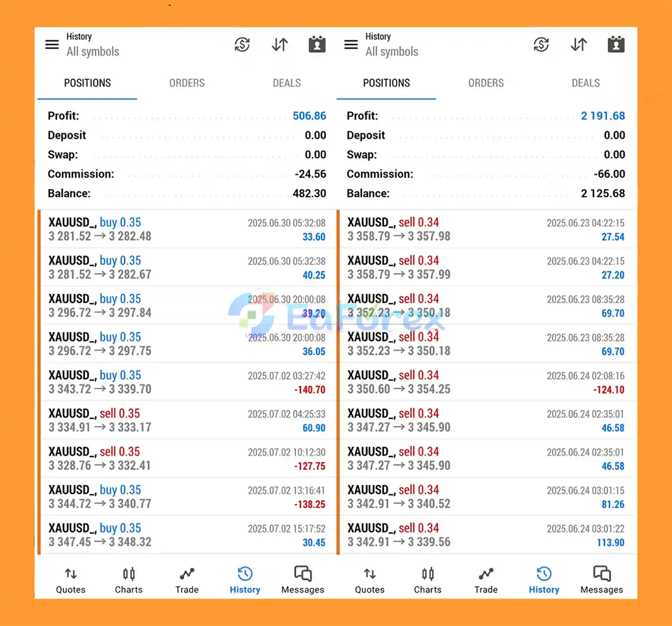Tap timestamp 2025.06.24 02:08:16
The height and width of the screenshot is (626, 672).
coord(585,376)
